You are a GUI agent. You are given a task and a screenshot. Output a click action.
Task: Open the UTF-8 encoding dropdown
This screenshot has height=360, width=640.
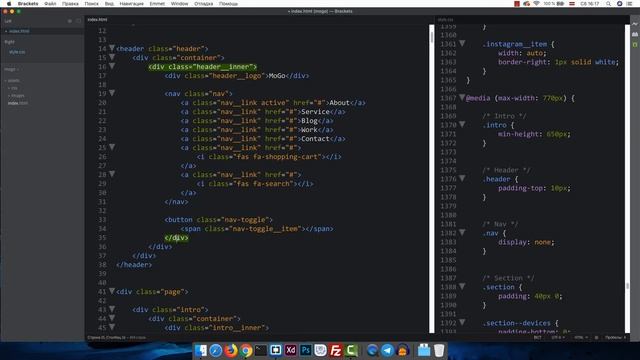(x=558, y=338)
